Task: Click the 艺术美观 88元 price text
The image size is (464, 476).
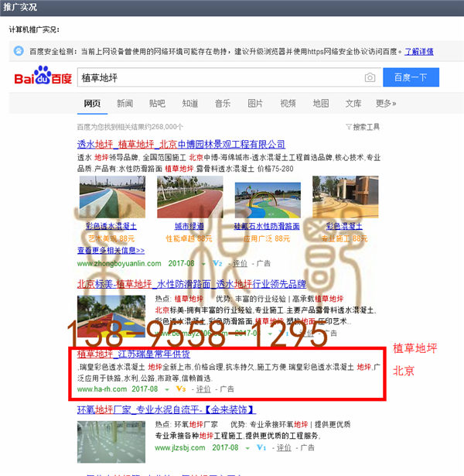Action: coord(111,238)
